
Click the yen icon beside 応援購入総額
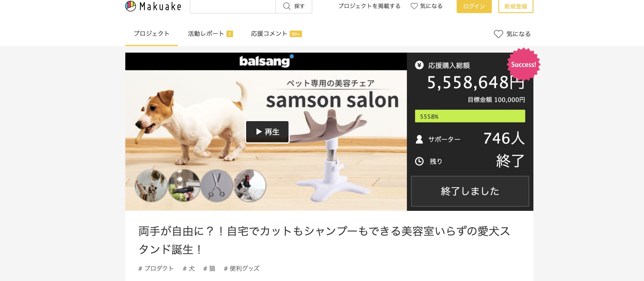point(419,65)
